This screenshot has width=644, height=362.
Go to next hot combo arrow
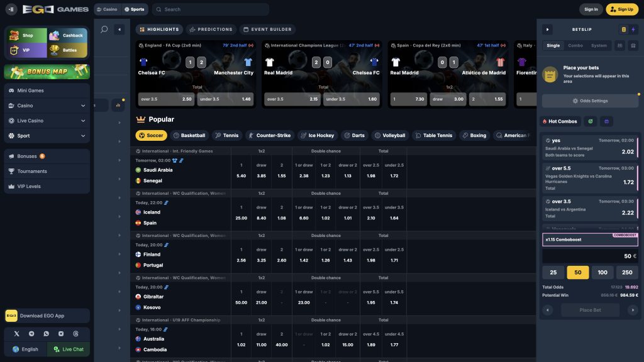click(633, 310)
